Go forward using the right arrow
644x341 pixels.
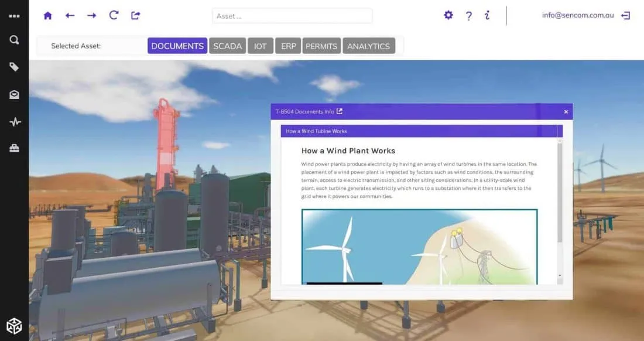point(91,16)
